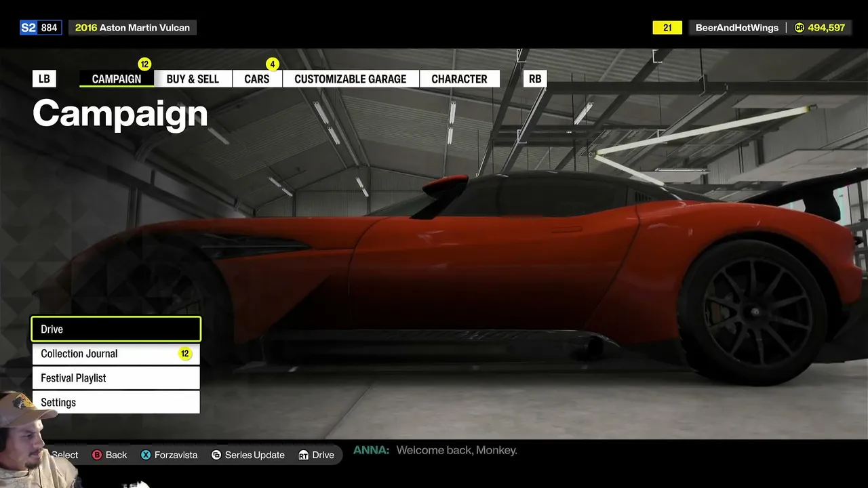This screenshot has height=488, width=868.
Task: Open the Festival Playlist
Action: 116,378
